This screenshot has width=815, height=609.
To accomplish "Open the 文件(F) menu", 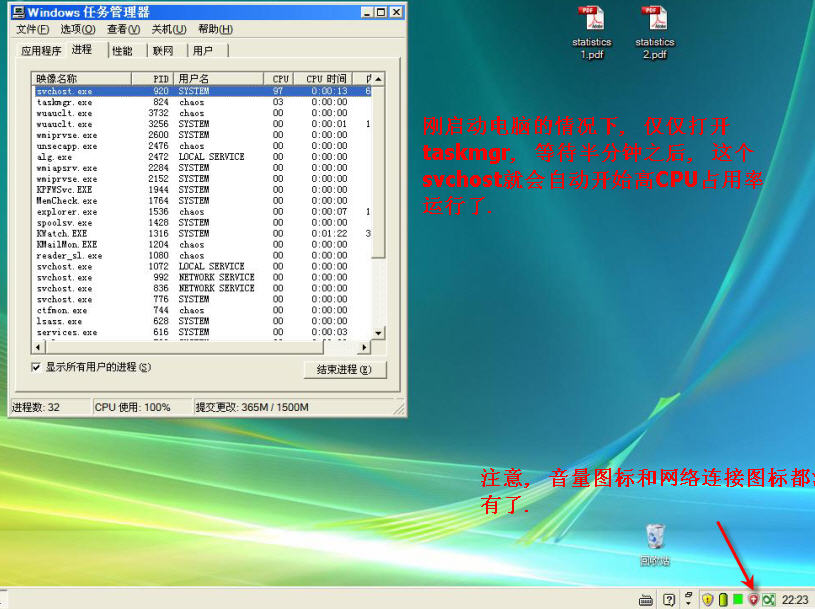I will [x=33, y=29].
